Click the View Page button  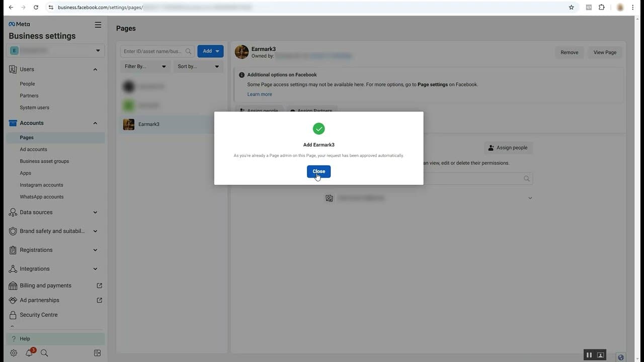click(x=605, y=52)
